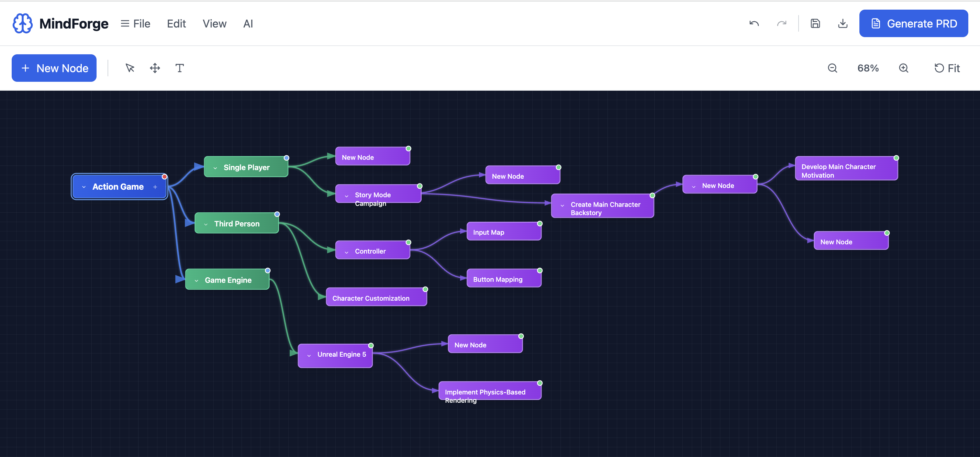980x457 pixels.
Task: Zoom in with the magnifier plus icon
Action: [x=903, y=68]
